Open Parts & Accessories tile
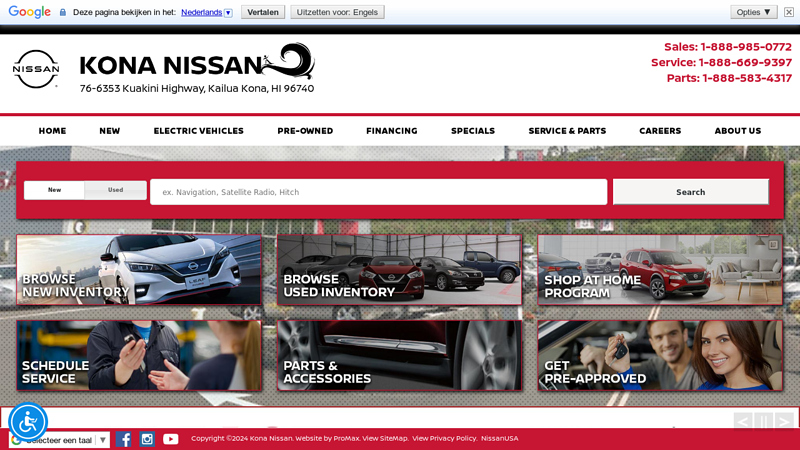 tap(399, 356)
